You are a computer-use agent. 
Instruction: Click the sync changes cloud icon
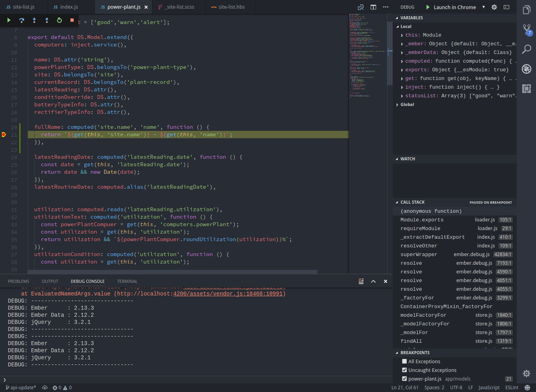(x=45, y=388)
